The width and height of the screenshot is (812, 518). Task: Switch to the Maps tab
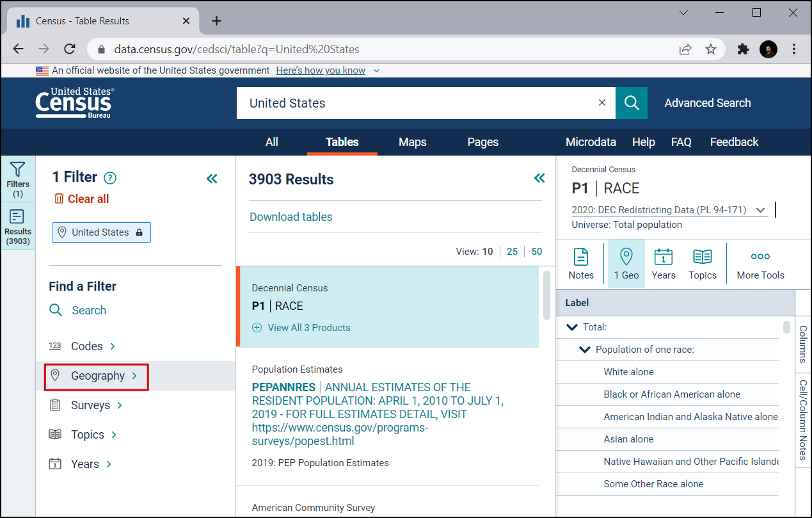point(412,142)
